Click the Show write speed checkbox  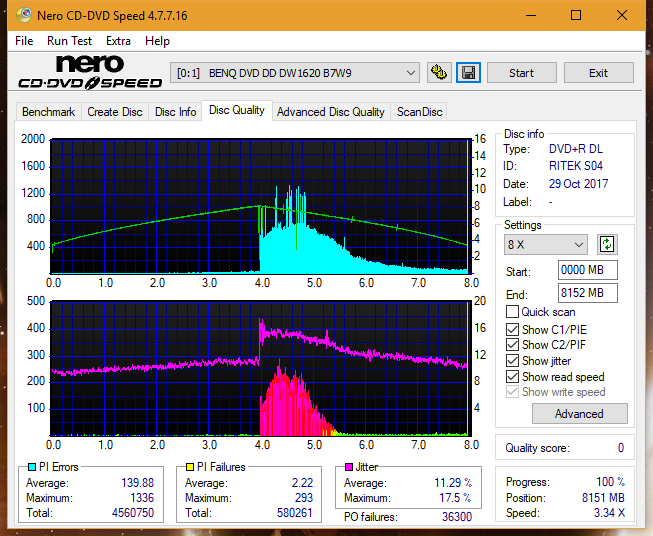[512, 392]
